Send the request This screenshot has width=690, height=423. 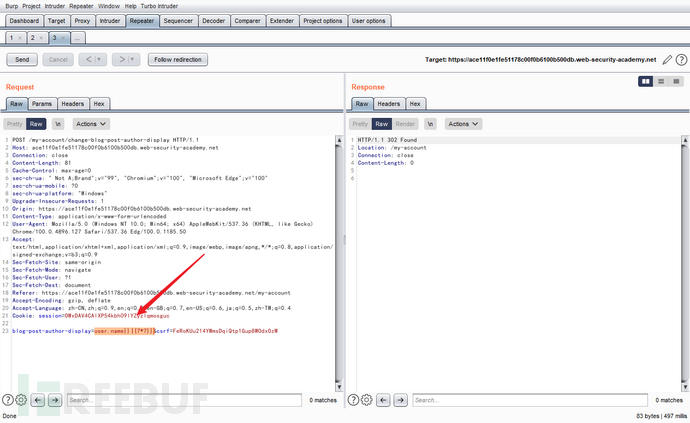tap(22, 59)
